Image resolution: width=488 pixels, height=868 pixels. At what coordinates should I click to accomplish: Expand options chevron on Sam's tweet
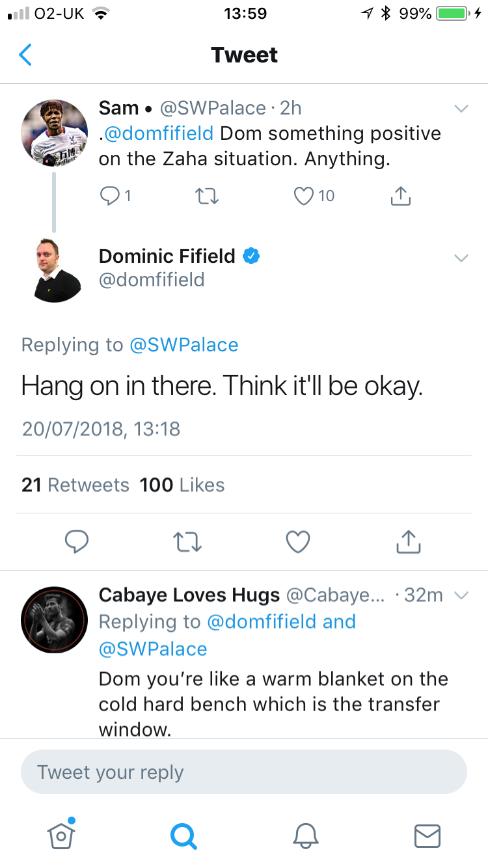(x=461, y=109)
